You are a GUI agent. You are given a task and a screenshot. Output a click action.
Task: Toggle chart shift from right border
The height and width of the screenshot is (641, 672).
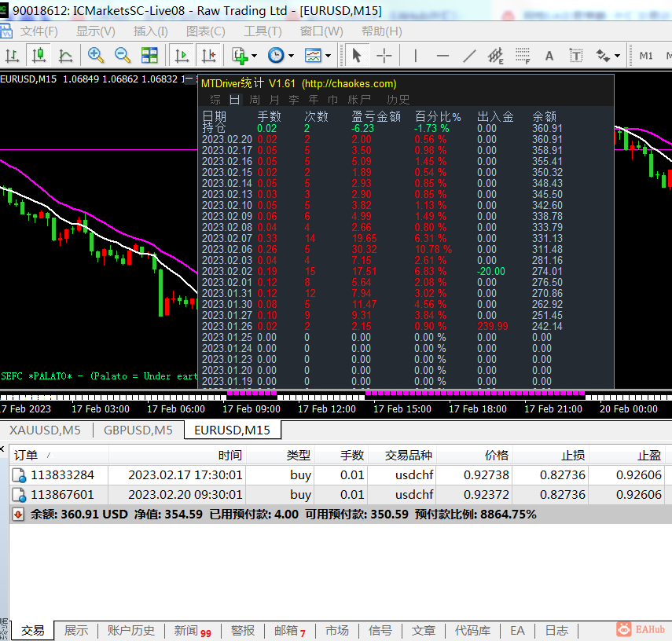coord(209,56)
